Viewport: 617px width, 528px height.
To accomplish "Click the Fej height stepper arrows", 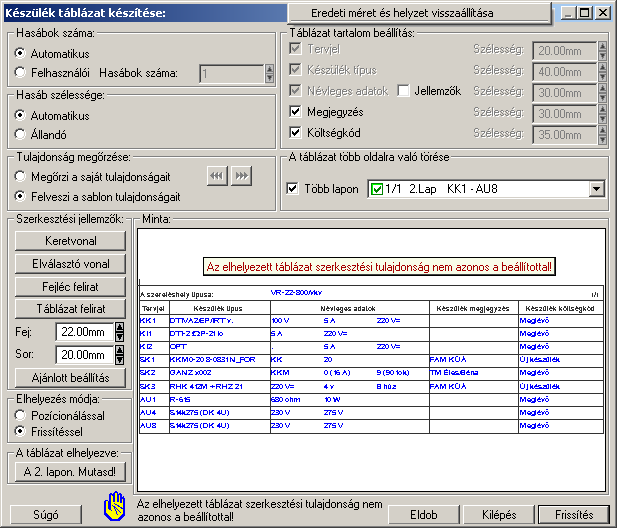I will click(120, 332).
